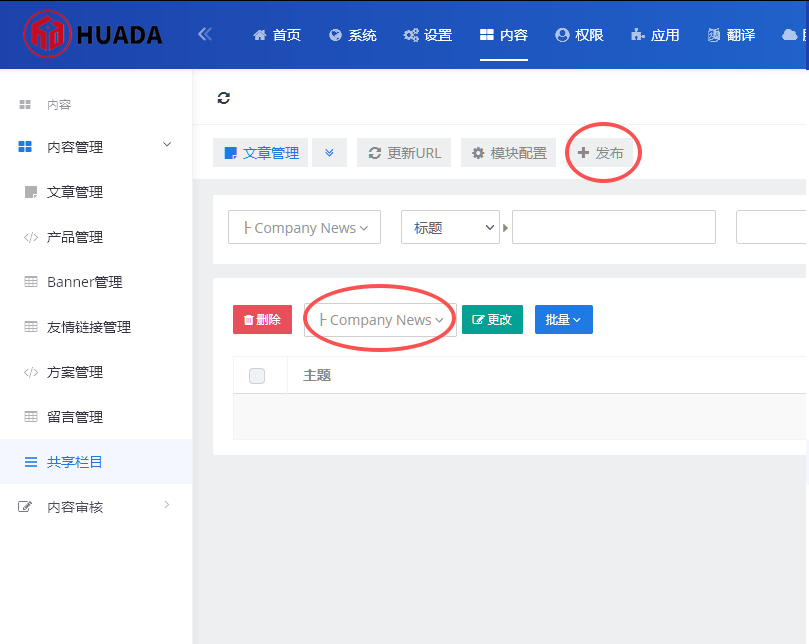This screenshot has width=809, height=644.
Task: Collapse sidebar with double-arrow icon
Action: coord(205,35)
